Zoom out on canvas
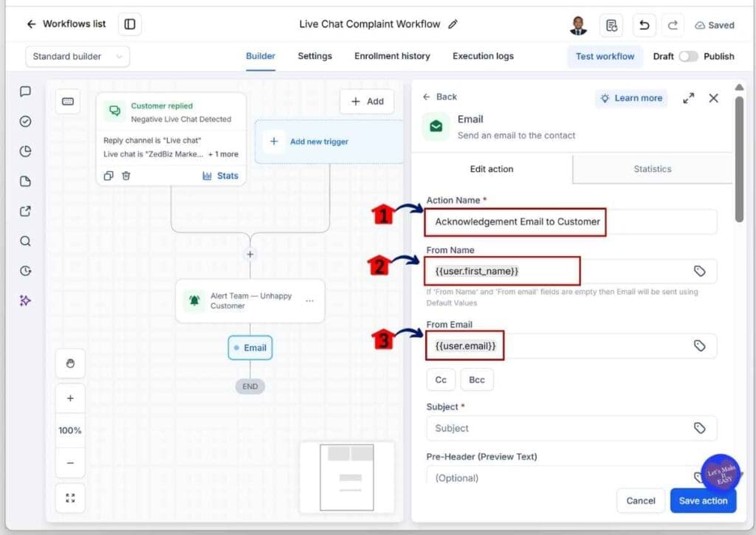Screen dimensions: 756x535 70,463
